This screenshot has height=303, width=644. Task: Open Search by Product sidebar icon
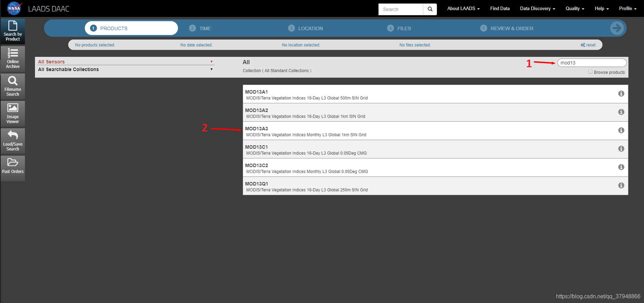(13, 31)
